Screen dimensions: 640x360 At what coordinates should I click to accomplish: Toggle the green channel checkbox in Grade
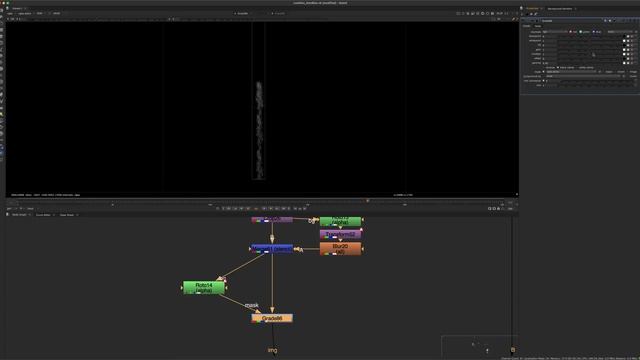[580, 32]
